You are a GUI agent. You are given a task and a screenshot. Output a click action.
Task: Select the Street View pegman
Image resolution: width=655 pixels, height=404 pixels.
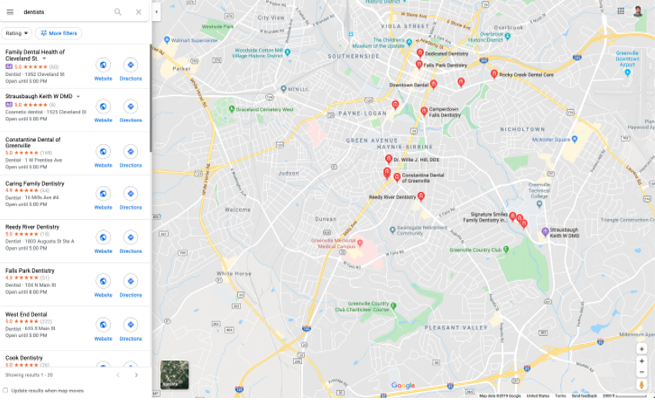[x=642, y=385]
